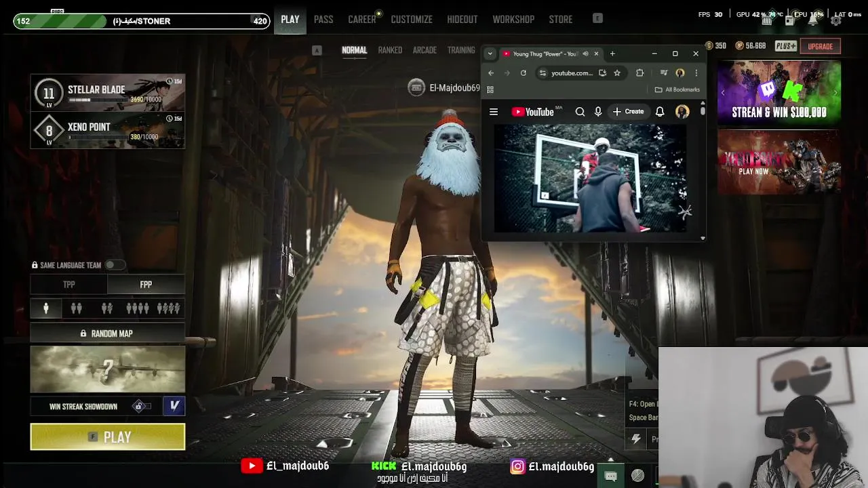Open Chrome media control icon
This screenshot has height=488, width=868.
pos(664,73)
